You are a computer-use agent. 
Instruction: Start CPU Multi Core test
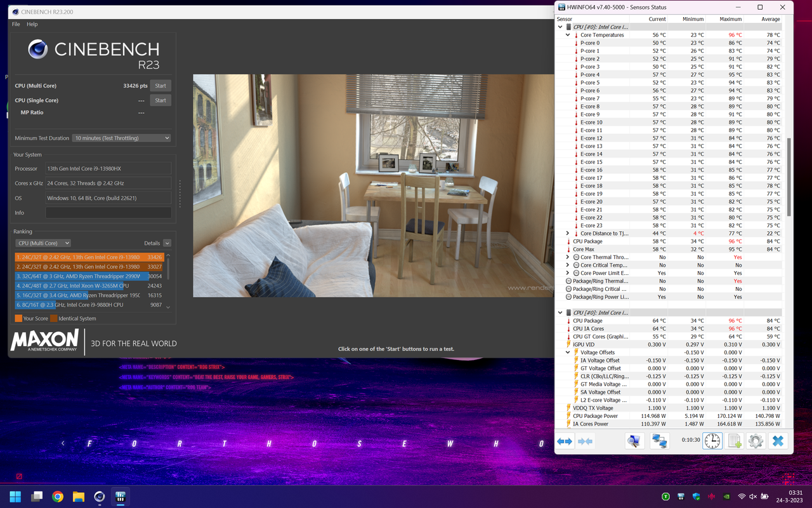pos(160,86)
